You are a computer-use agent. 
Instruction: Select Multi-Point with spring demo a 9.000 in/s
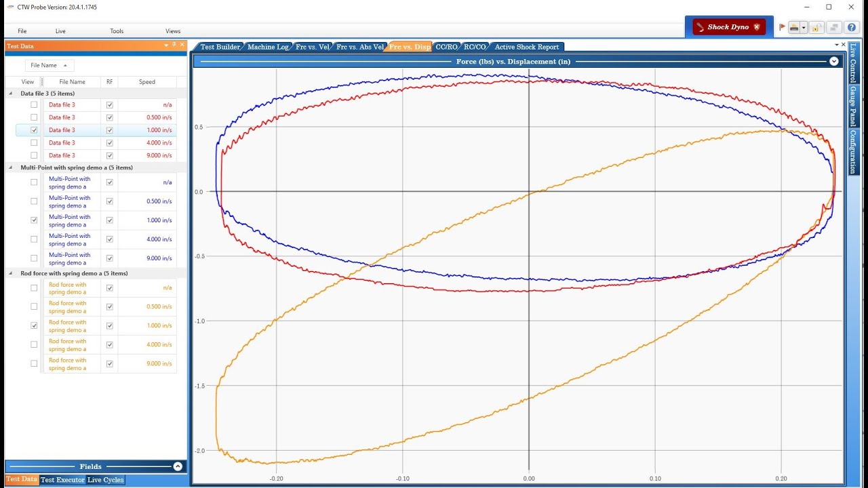tap(96, 258)
